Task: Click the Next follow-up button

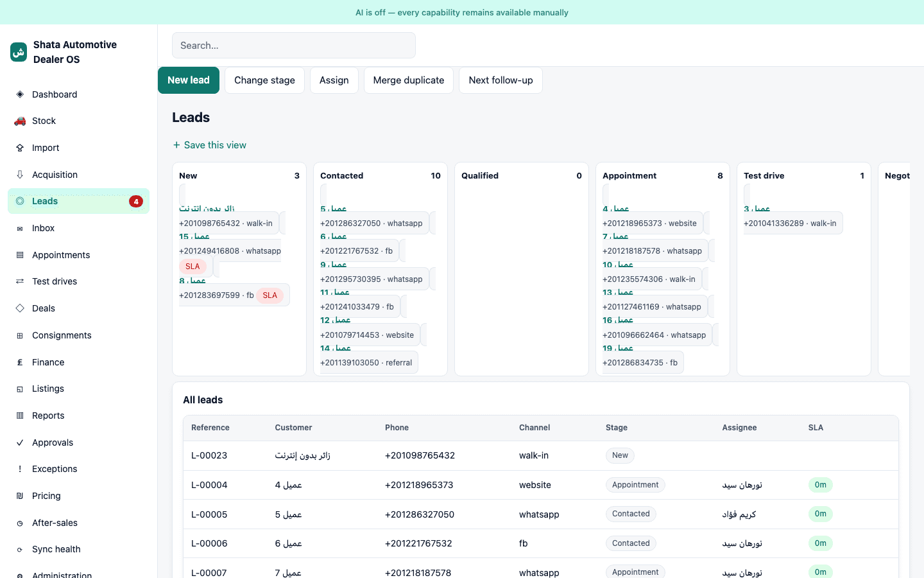Action: coord(501,80)
